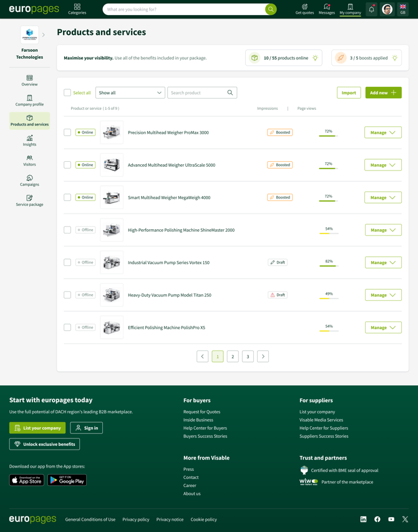The width and height of the screenshot is (418, 532).
Task: Click the europages logo in header
Action: (x=34, y=9)
